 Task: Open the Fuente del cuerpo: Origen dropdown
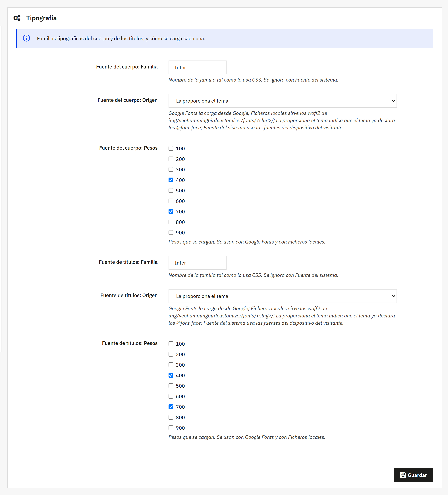[x=283, y=101]
